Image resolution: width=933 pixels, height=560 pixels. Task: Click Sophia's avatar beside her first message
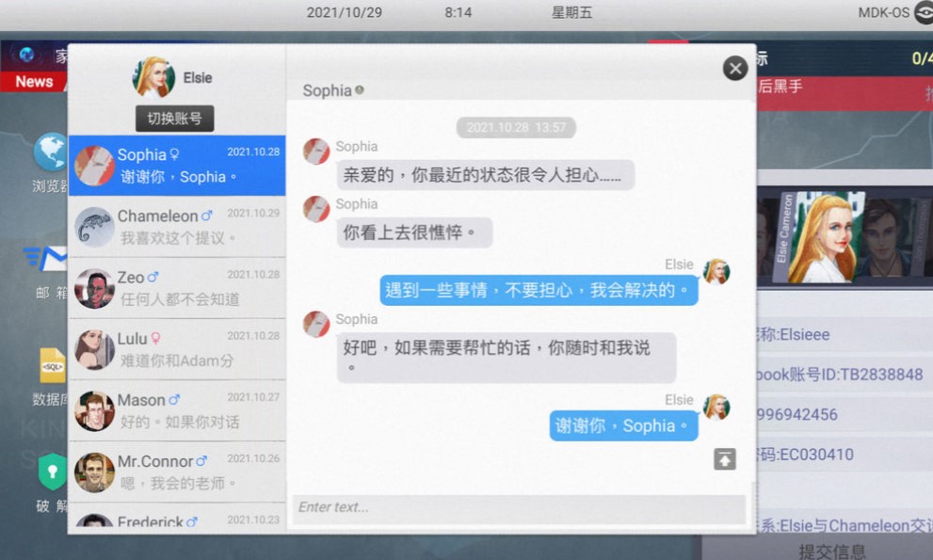coord(316,152)
